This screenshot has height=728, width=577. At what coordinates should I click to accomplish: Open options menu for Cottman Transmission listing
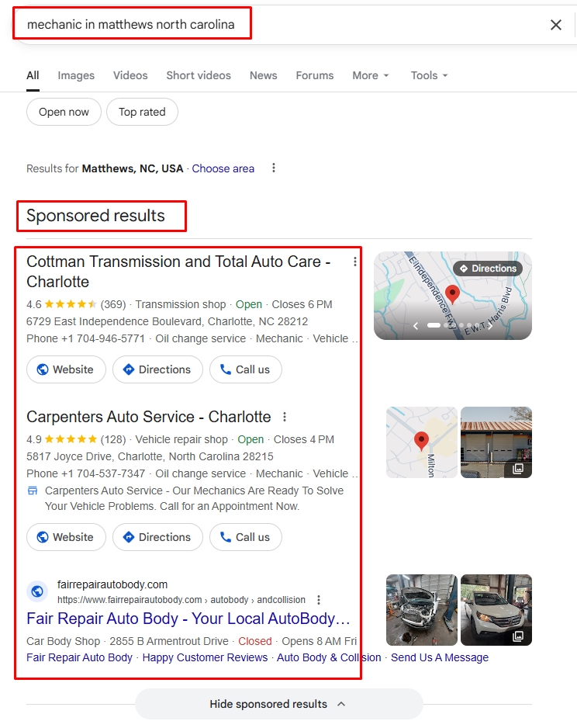coord(355,262)
